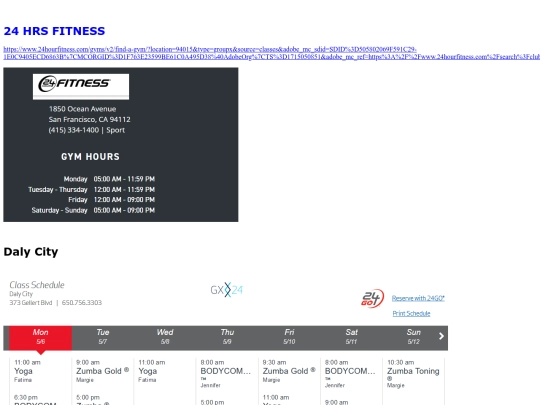The height and width of the screenshot is (405, 540).
Task: Open Reserve with 24GO link
Action: click(x=418, y=298)
